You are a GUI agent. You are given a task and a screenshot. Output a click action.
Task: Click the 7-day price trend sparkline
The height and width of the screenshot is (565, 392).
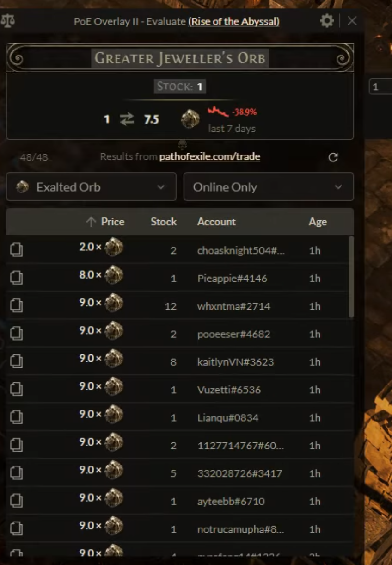tap(218, 112)
